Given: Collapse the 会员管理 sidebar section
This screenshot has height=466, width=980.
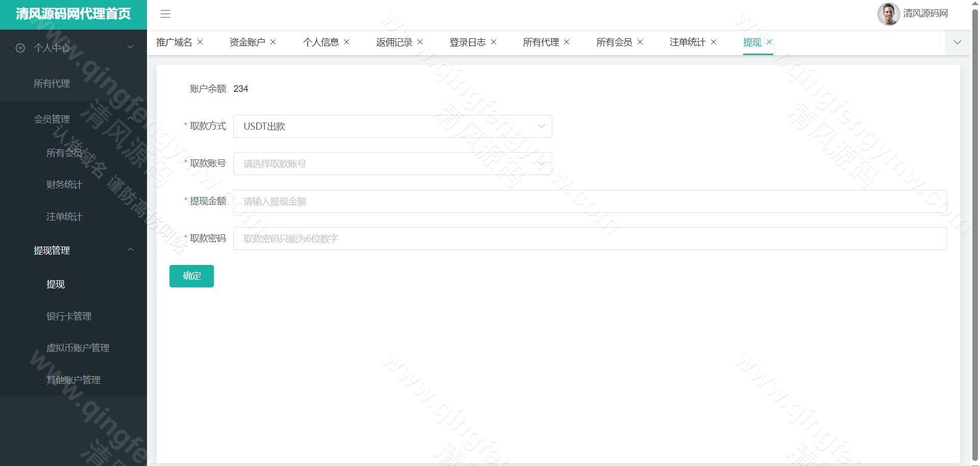Looking at the screenshot, I should 73,119.
